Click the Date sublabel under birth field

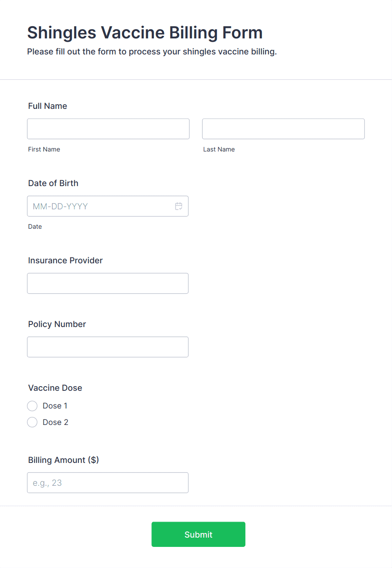point(35,227)
